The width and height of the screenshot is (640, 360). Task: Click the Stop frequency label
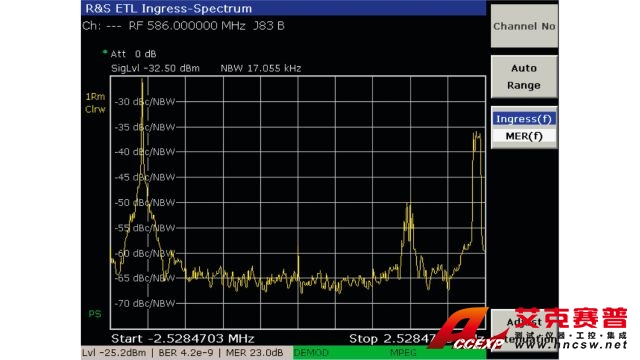click(416, 338)
